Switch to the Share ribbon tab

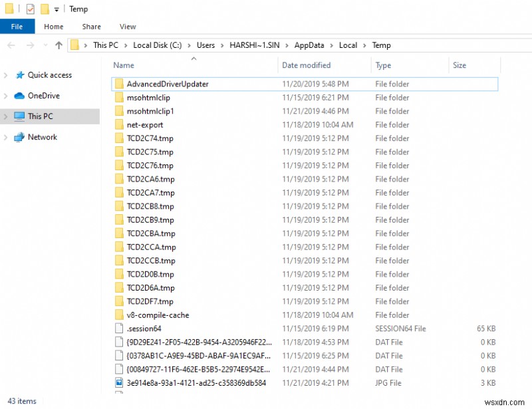tap(91, 27)
